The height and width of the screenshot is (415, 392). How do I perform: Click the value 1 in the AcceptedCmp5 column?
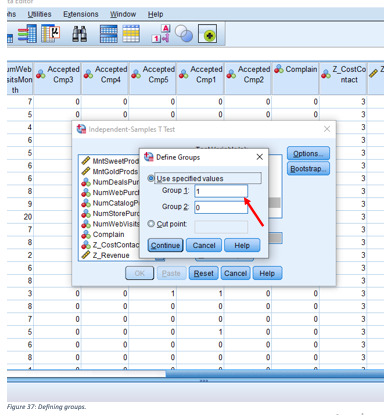[173, 293]
